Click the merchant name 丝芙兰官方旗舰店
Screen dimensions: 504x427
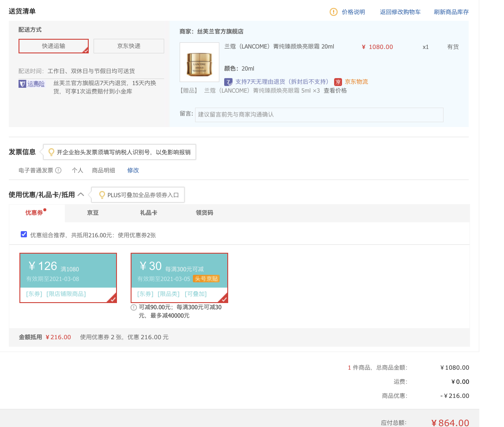(x=220, y=31)
